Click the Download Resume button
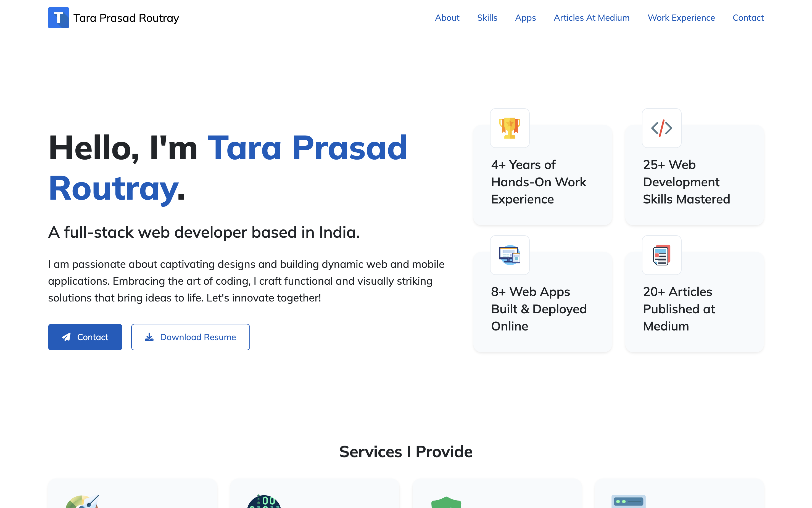The width and height of the screenshot is (812, 508). tap(190, 337)
